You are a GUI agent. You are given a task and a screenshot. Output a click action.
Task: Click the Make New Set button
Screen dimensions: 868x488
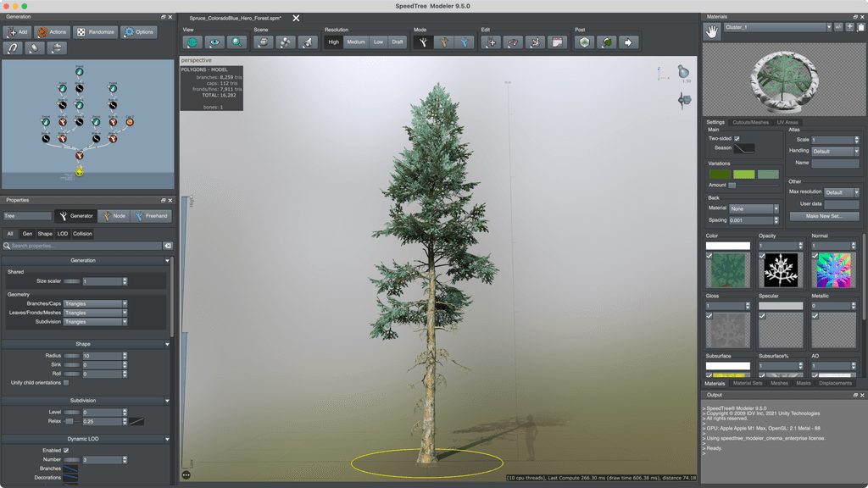click(x=826, y=216)
